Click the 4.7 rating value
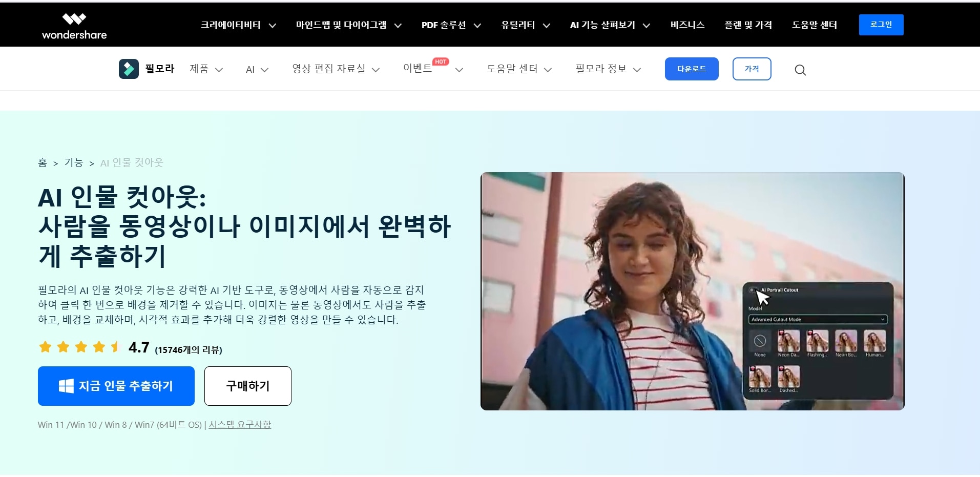The height and width of the screenshot is (477, 980). 139,347
